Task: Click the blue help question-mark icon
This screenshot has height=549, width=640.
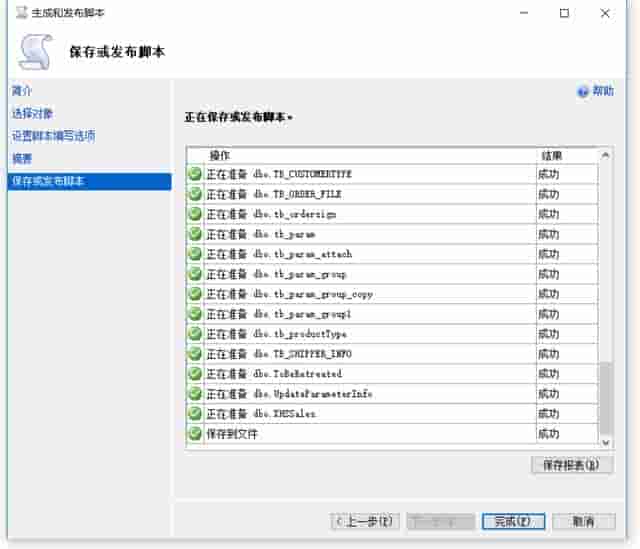Action: tap(582, 91)
